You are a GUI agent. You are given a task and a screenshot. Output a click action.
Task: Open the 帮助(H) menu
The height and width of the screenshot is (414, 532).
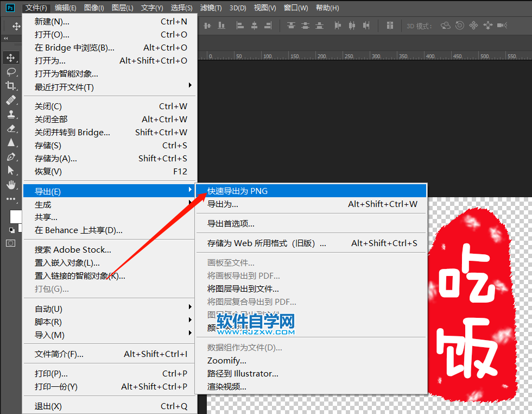327,8
